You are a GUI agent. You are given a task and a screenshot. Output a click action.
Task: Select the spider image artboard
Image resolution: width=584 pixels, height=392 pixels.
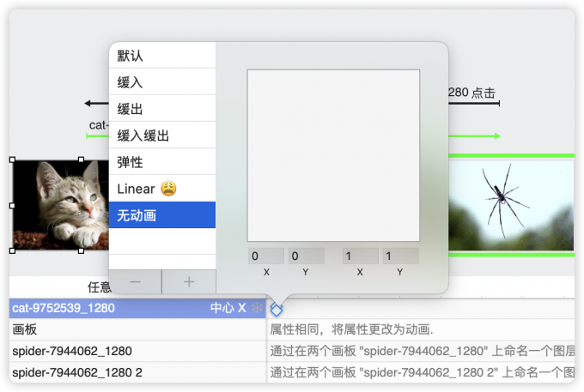pyautogui.click(x=511, y=205)
